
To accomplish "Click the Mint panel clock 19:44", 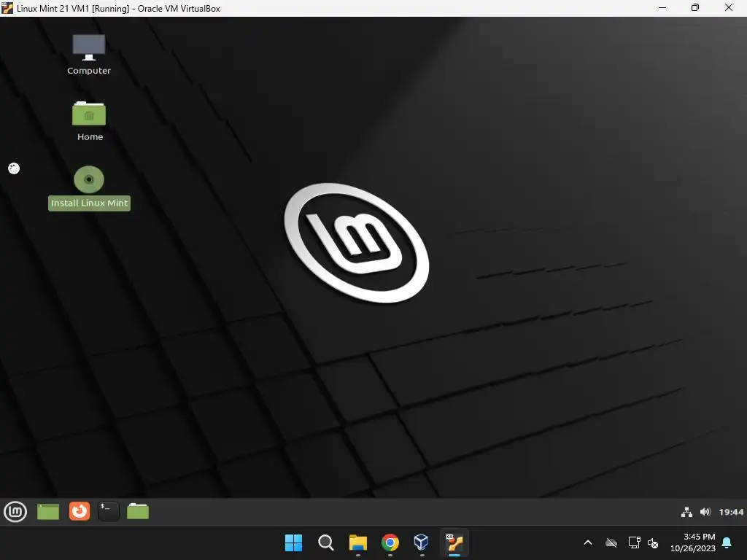I will pos(731,512).
